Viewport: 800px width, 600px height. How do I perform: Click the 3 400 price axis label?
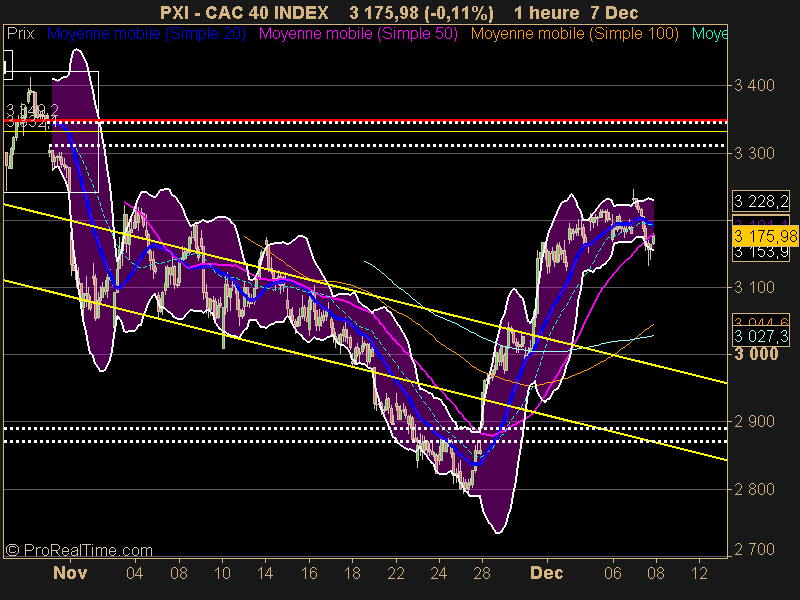pyautogui.click(x=754, y=85)
